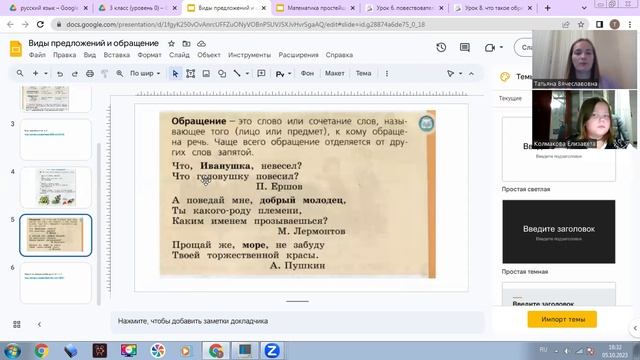The width and height of the screenshot is (640, 360).
Task: Open the Google Slides home icon
Action: pos(16,49)
